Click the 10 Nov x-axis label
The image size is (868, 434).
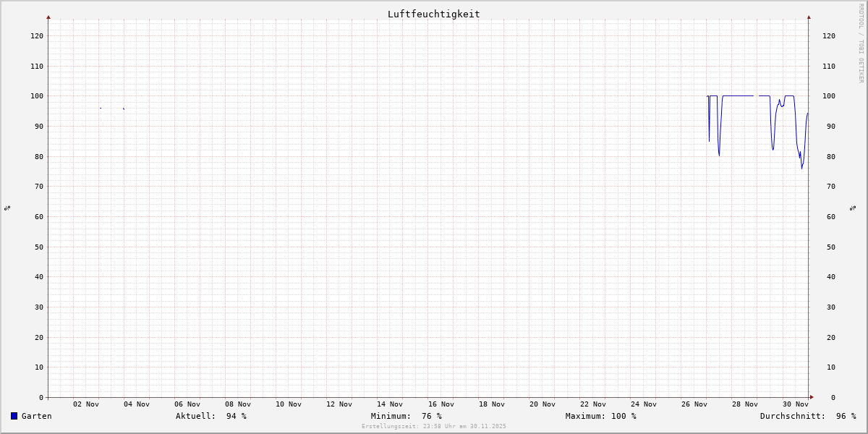tap(289, 404)
